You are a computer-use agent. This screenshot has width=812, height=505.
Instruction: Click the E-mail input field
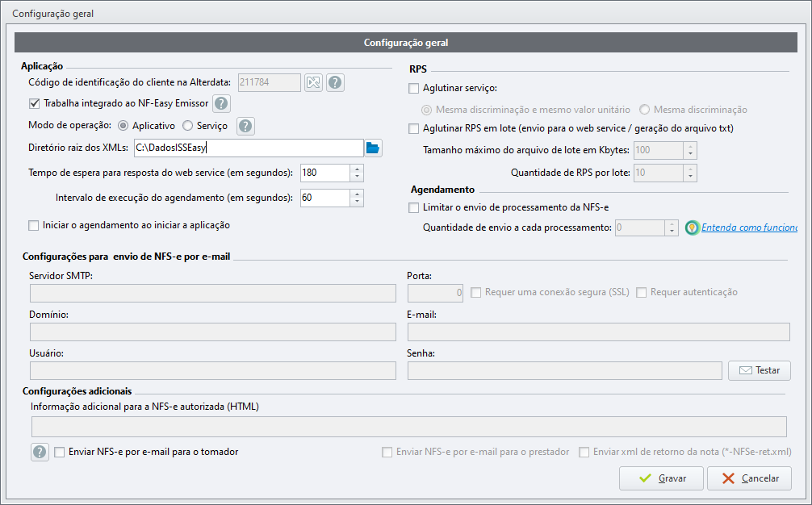(599, 332)
